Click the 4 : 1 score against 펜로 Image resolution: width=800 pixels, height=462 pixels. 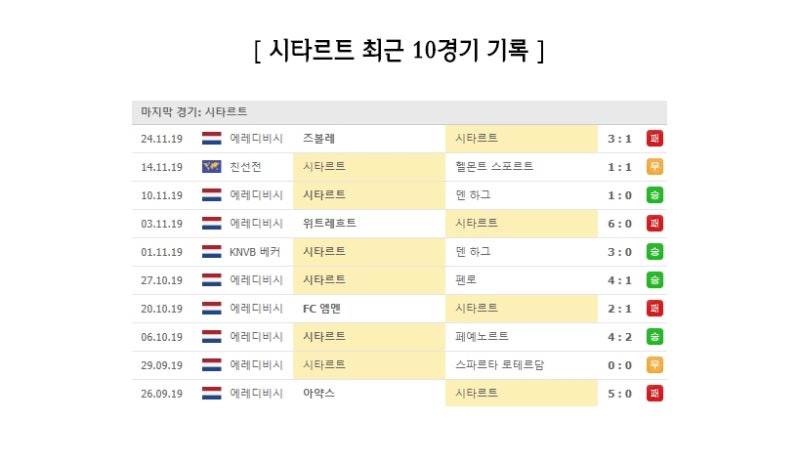pyautogui.click(x=619, y=280)
